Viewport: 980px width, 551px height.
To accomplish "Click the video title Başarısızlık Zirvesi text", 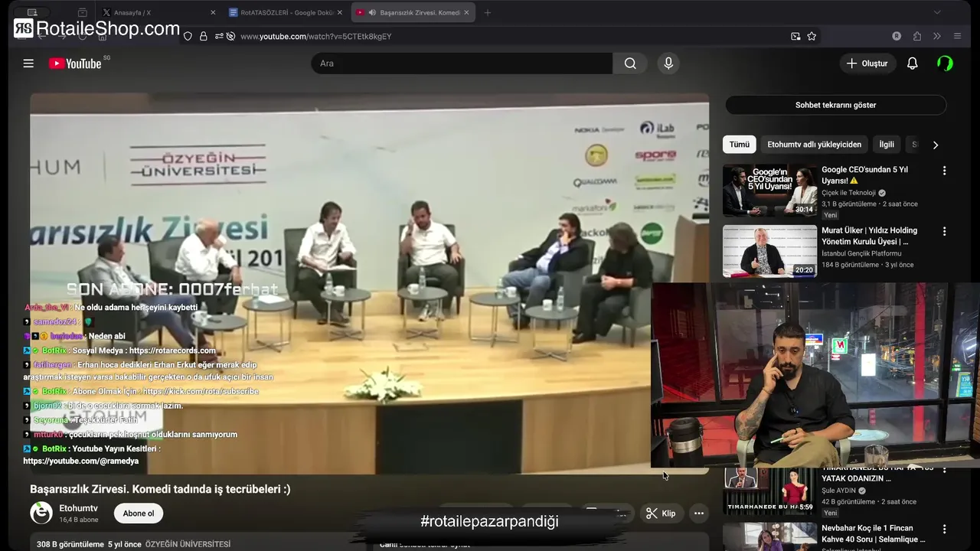I will point(160,489).
